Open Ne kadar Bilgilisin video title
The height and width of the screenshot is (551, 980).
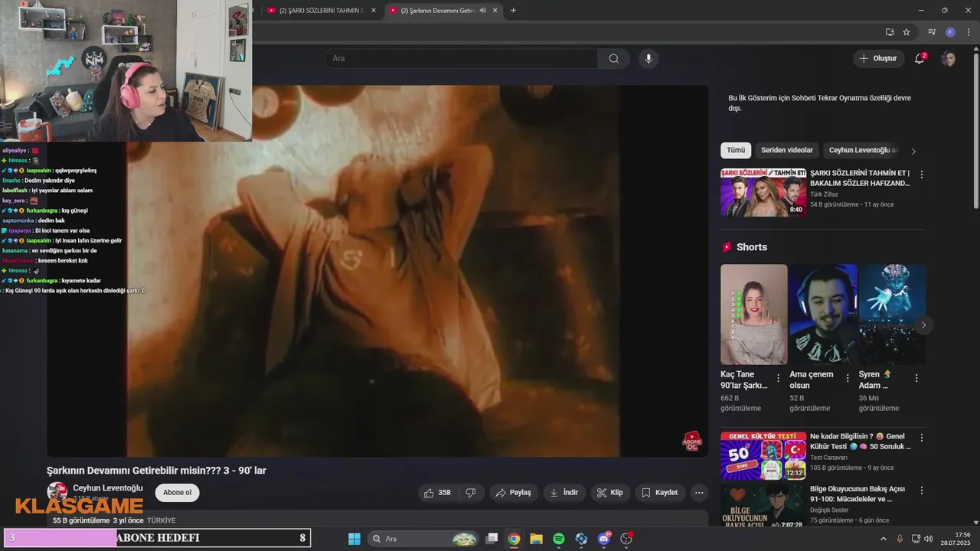[861, 442]
